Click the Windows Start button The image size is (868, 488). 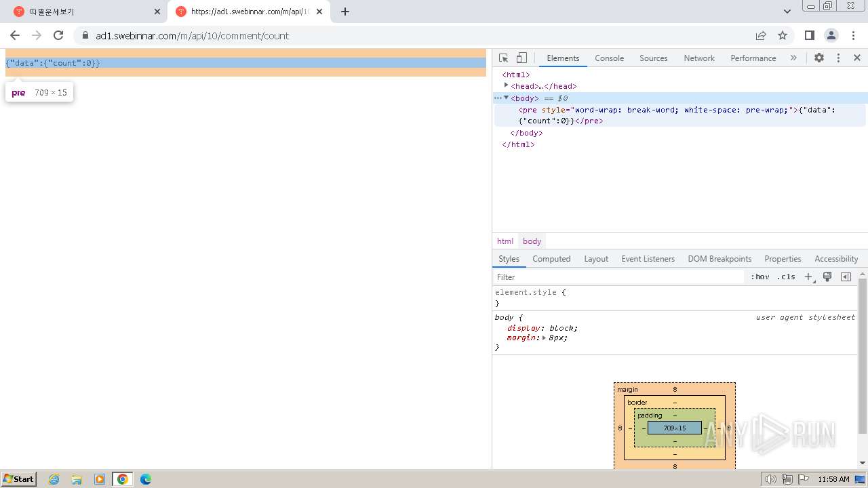click(x=19, y=479)
